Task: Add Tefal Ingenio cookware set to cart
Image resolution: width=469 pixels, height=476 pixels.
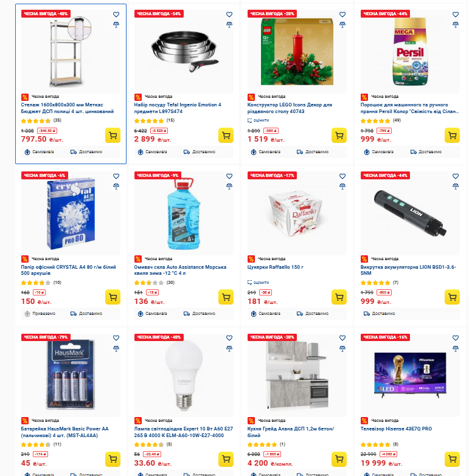Action: (x=226, y=136)
